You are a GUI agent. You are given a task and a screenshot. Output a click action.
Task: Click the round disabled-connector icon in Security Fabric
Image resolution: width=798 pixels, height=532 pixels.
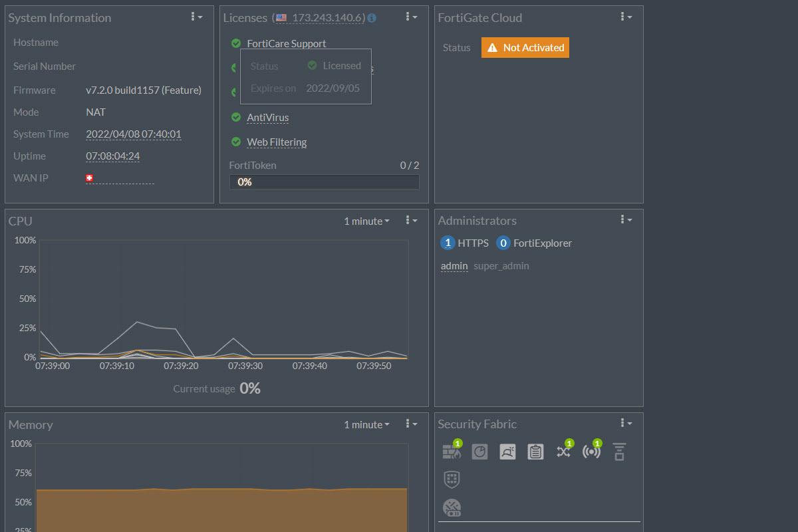coord(452,507)
